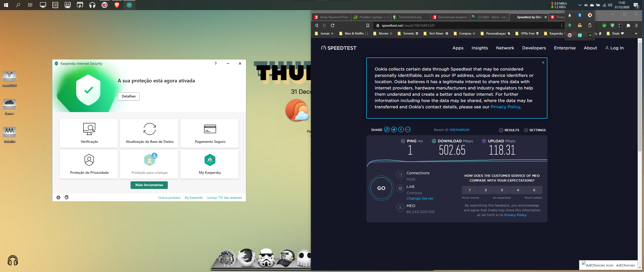Copy result link share icon

tap(387, 130)
